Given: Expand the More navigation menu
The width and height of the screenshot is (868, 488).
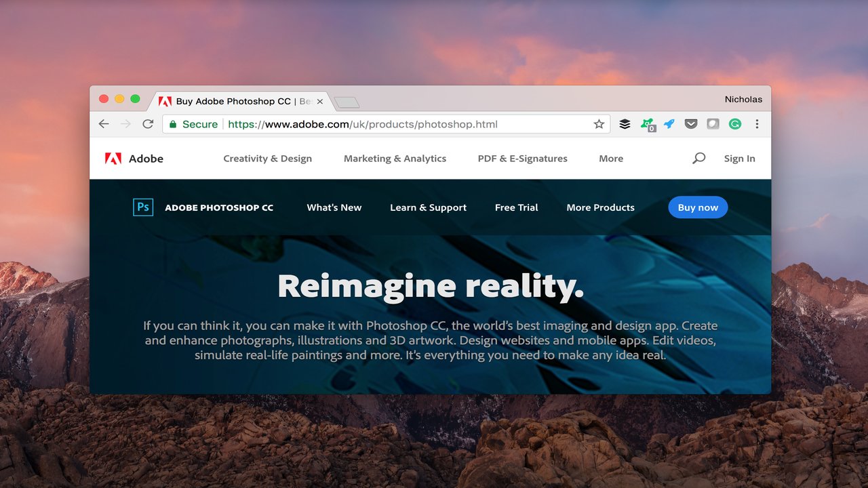Looking at the screenshot, I should click(x=610, y=159).
